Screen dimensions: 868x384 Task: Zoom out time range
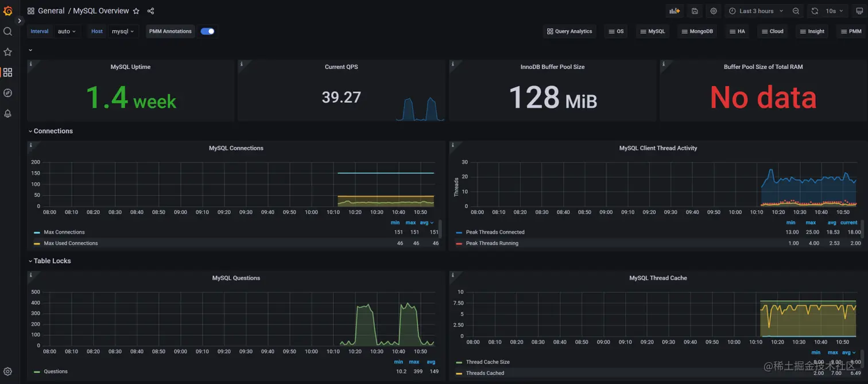(x=796, y=11)
